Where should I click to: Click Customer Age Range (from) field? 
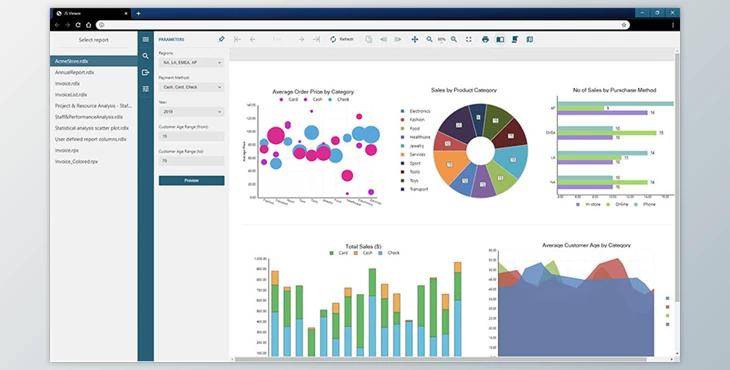(191, 136)
